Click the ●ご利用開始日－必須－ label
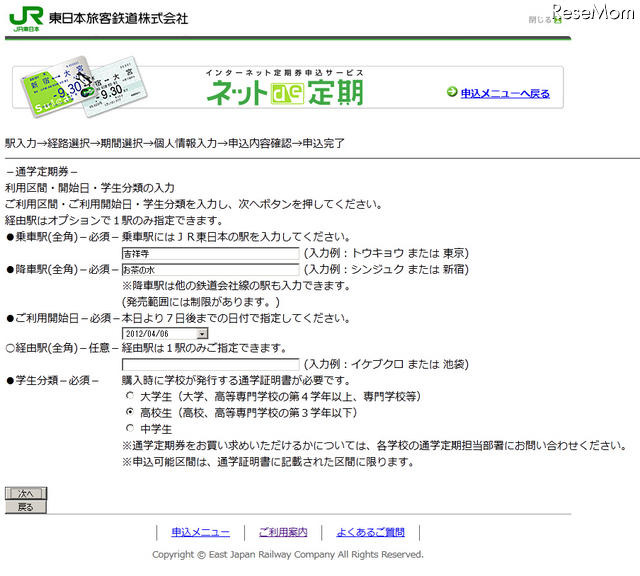Screen dimensions: 640x576 pos(63,318)
